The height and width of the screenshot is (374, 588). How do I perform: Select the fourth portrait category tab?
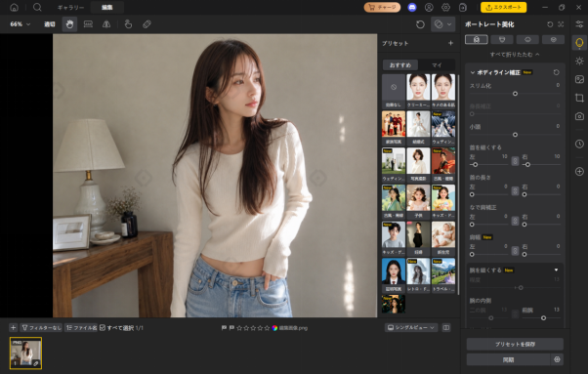click(x=553, y=39)
